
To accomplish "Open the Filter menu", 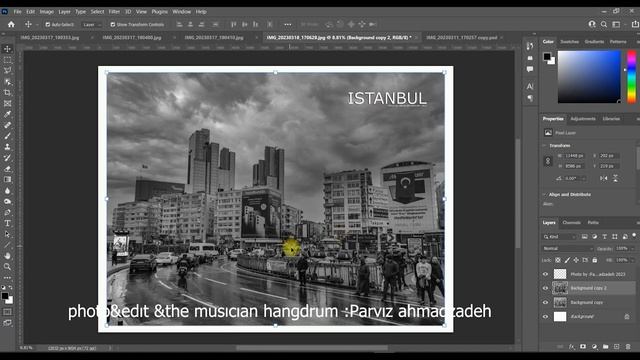I will [x=114, y=12].
